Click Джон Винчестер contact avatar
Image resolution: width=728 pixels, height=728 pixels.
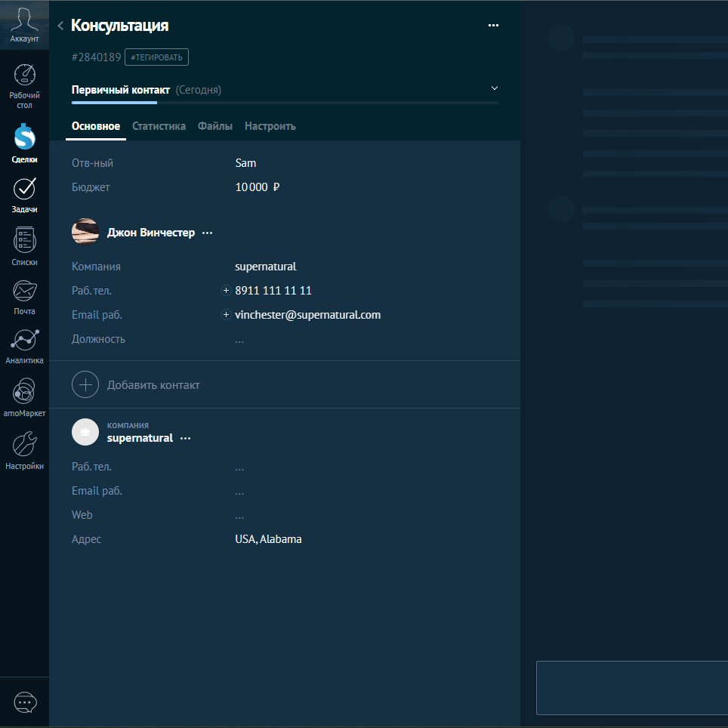85,231
